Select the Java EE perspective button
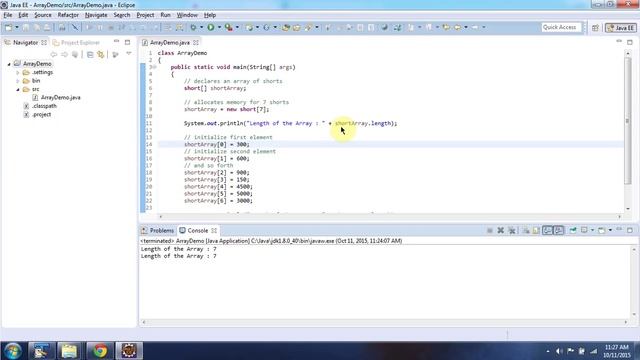Viewport: 640px width, 360px height. [621, 28]
